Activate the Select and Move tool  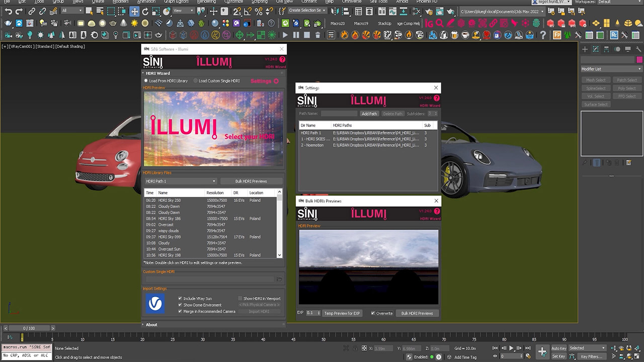tap(135, 11)
